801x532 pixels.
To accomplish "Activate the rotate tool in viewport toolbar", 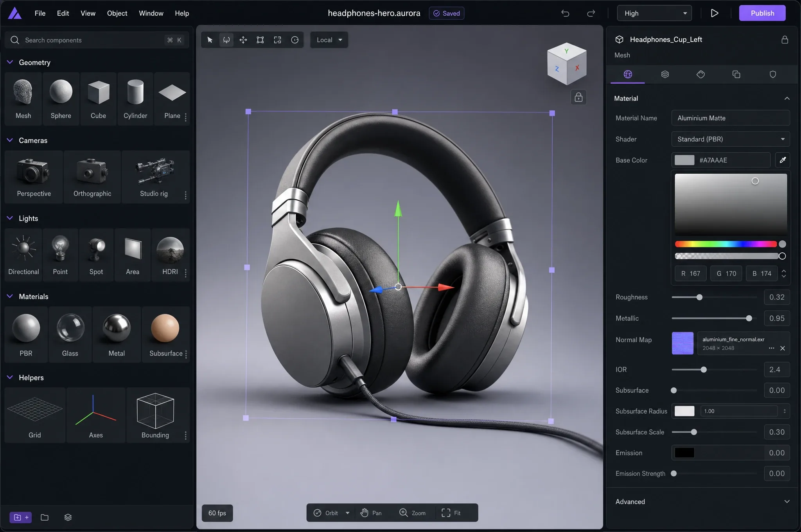I will (226, 40).
